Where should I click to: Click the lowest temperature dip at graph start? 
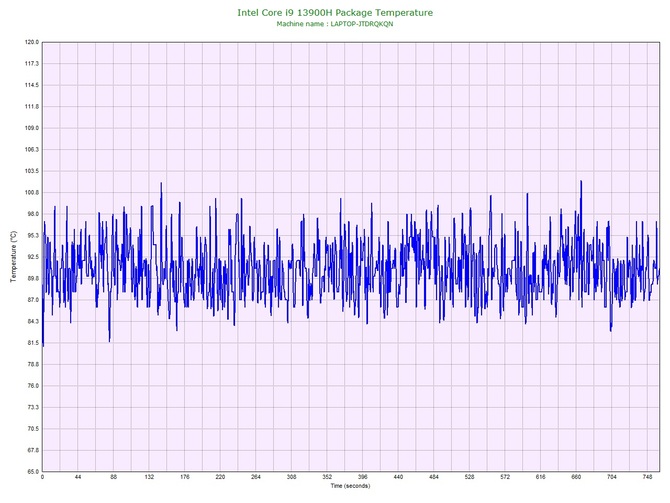[x=43, y=344]
